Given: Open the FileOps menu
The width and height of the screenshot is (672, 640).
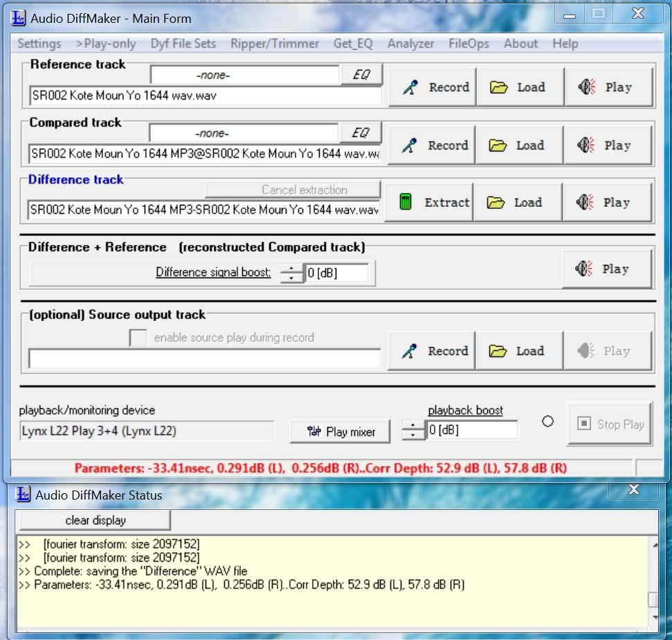Looking at the screenshot, I should point(469,44).
